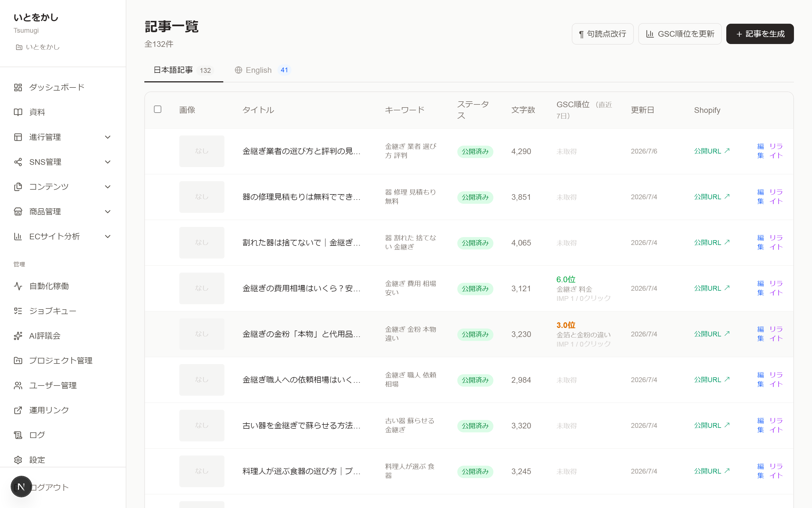The image size is (812, 508).
Task: Open ジョブキュー in the sidebar
Action: pyautogui.click(x=63, y=311)
